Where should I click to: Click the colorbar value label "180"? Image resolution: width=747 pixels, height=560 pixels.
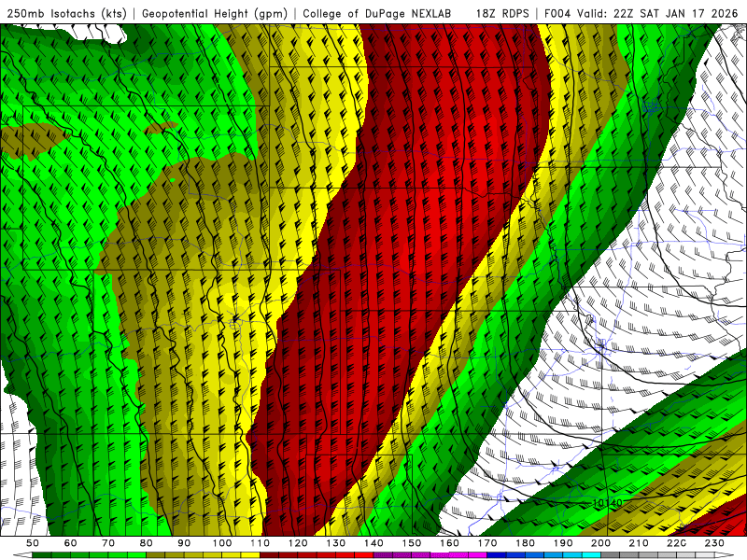pos(525,543)
